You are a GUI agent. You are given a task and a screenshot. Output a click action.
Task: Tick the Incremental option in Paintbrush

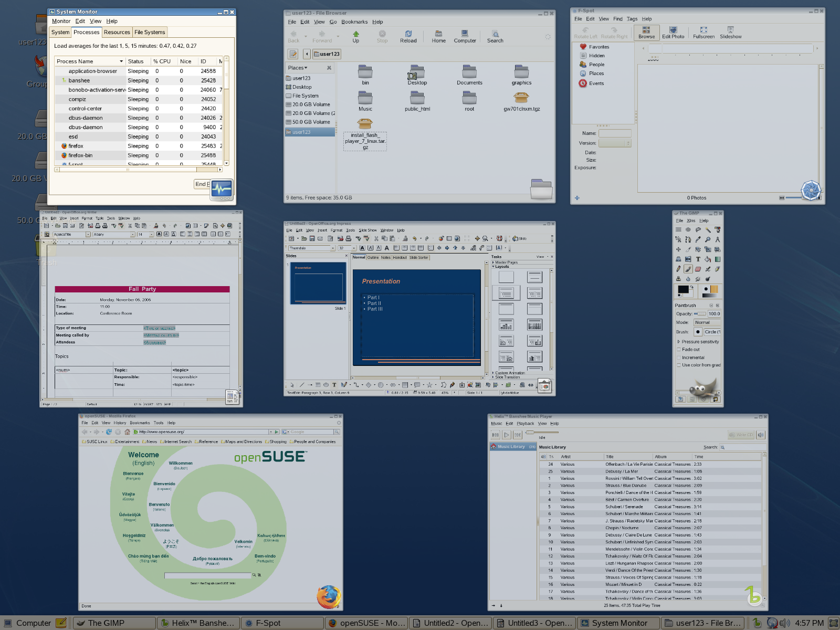click(679, 358)
